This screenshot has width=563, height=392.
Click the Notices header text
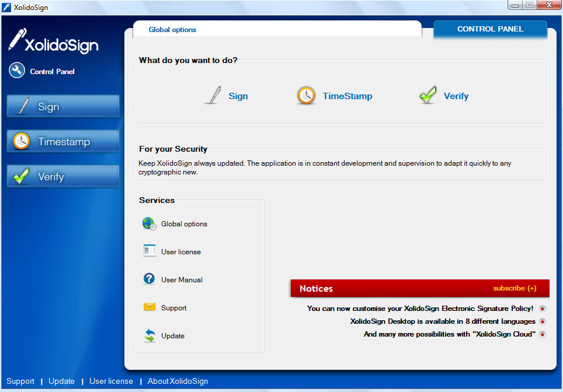[316, 289]
